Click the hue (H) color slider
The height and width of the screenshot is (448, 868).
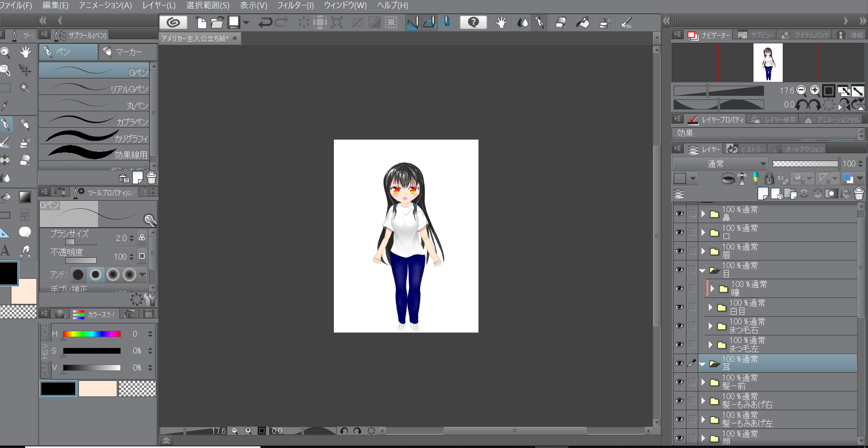pyautogui.click(x=92, y=334)
